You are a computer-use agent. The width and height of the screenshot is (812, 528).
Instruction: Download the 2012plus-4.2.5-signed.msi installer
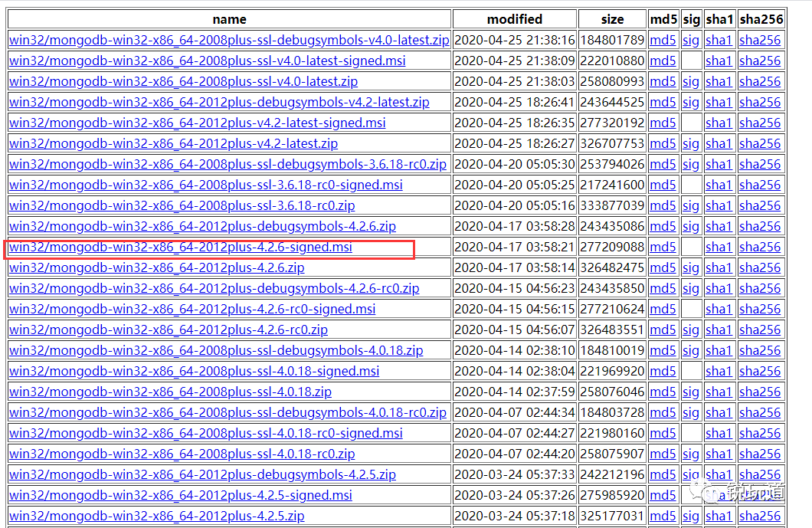point(181,496)
